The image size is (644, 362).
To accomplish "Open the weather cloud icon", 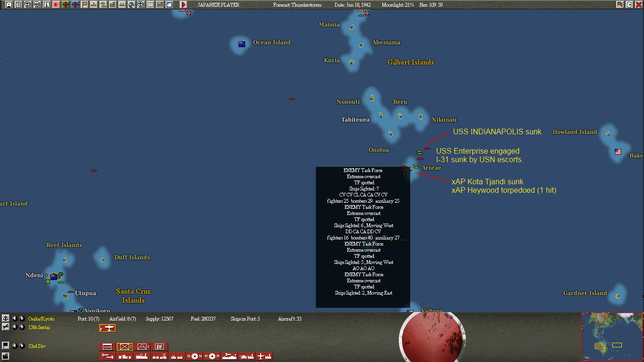I will pos(169,5).
